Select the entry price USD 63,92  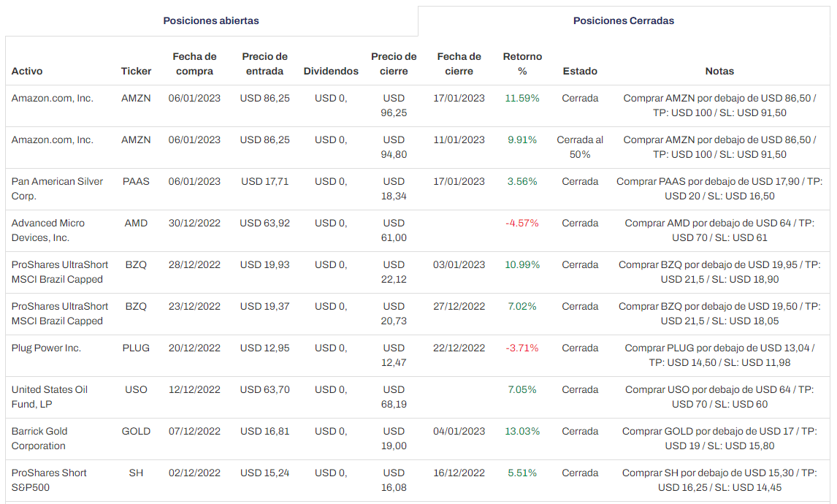tap(265, 224)
